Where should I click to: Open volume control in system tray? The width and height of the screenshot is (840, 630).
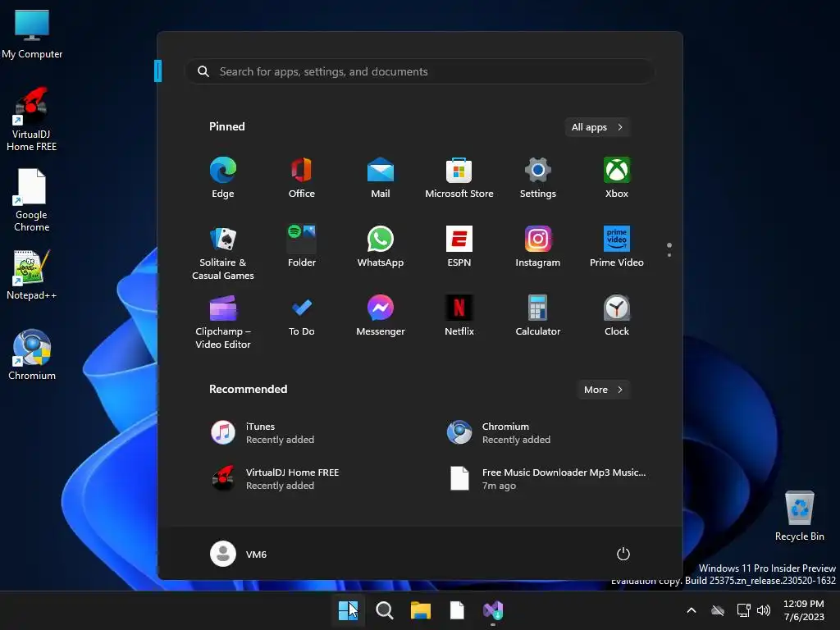click(764, 610)
